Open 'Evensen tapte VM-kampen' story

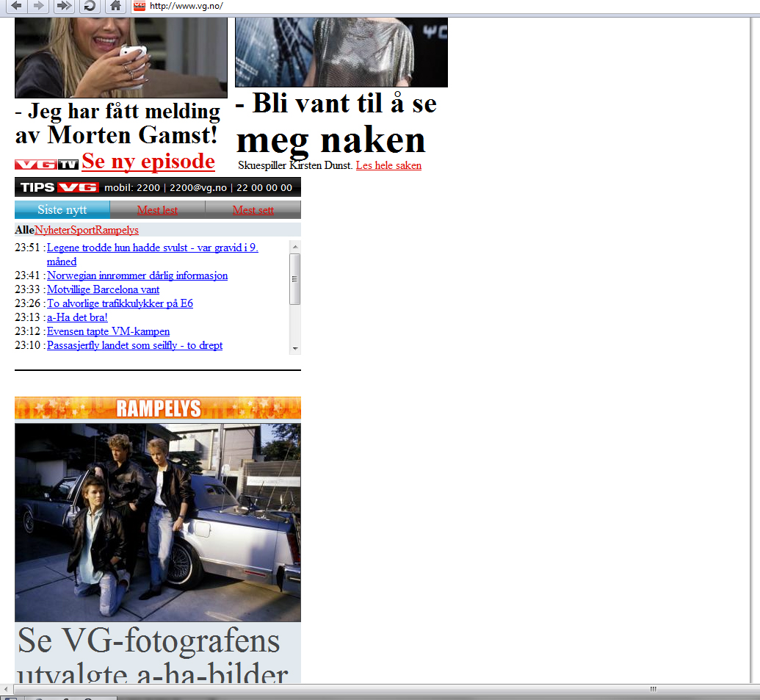pos(108,331)
